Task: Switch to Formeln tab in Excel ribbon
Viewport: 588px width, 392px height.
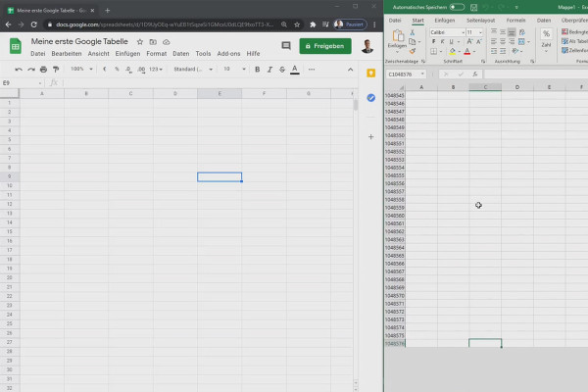Action: [516, 21]
